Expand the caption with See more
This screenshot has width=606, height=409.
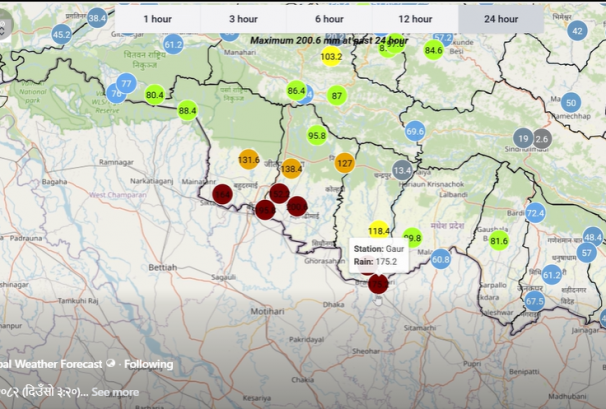(x=115, y=392)
